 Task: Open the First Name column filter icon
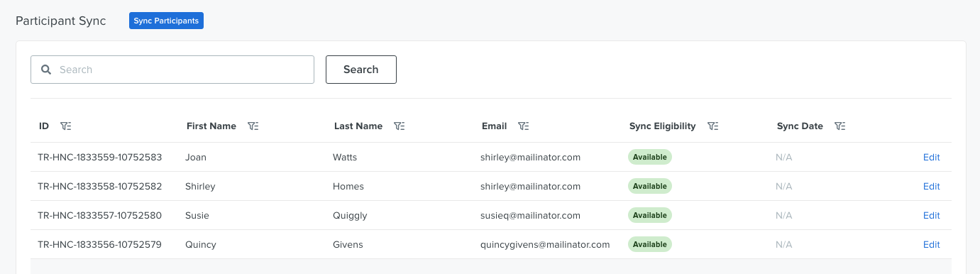point(253,126)
